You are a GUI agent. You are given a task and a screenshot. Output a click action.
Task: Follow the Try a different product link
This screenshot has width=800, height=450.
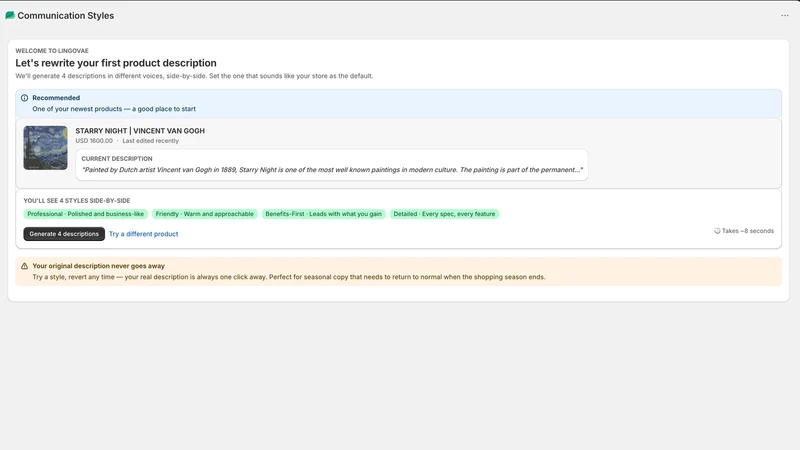point(143,234)
